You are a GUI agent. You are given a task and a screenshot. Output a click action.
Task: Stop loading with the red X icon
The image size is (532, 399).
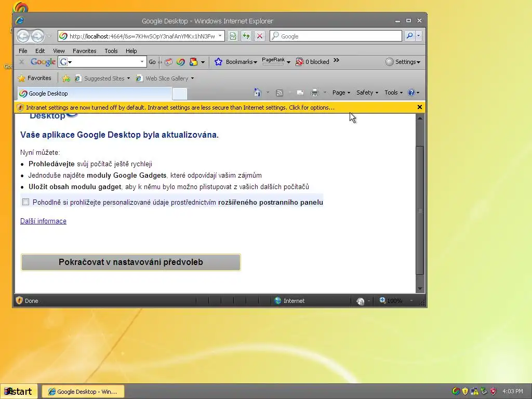click(260, 36)
